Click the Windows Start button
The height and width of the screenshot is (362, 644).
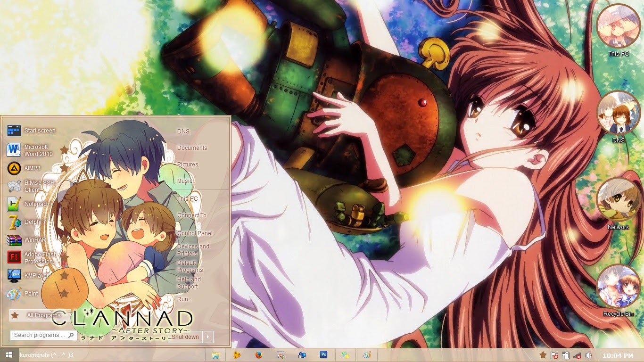[x=9, y=355]
